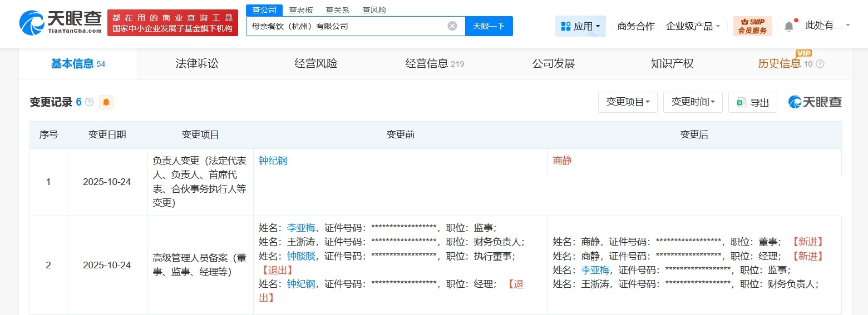
Task: Click 商静 董事 【新进】 line in 变更后
Action: point(689,242)
